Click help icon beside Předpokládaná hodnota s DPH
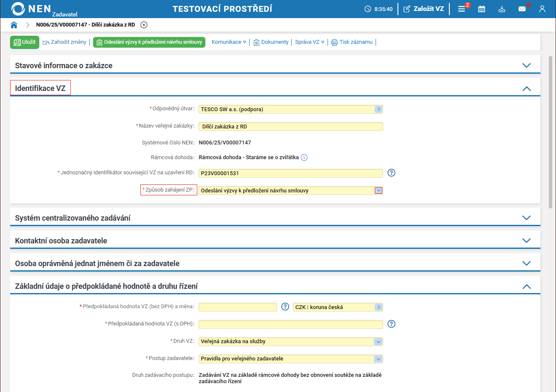 (x=391, y=324)
